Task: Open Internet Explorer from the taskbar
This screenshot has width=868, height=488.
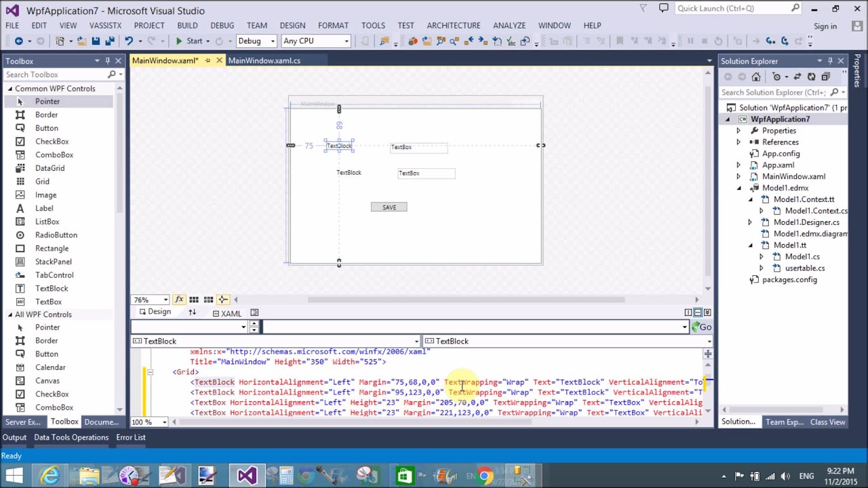Action: [x=50, y=475]
